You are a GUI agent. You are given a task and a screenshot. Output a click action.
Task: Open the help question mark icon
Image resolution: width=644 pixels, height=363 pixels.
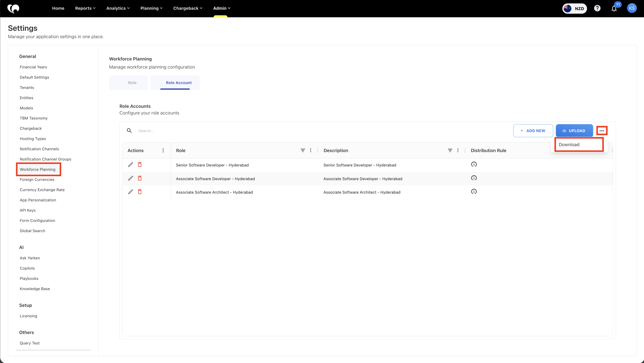597,8
